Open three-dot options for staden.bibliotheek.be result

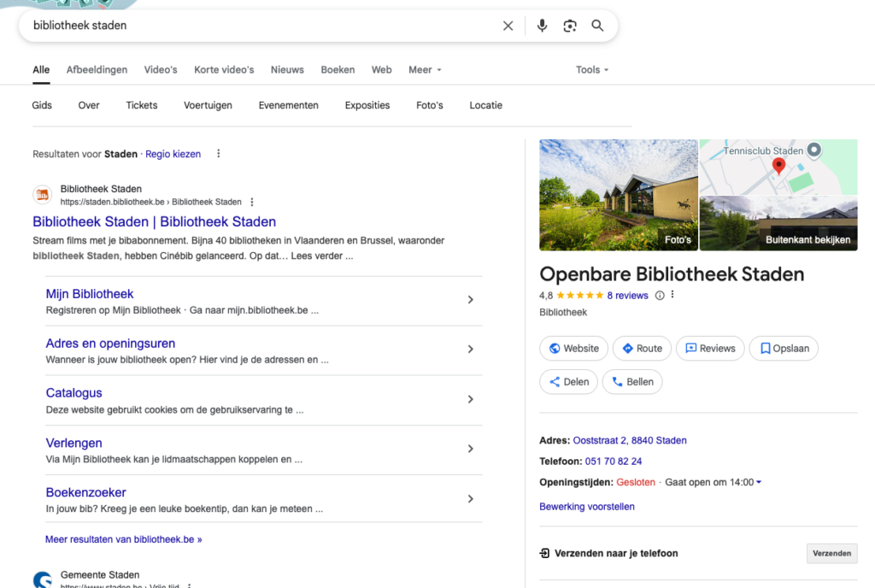click(x=251, y=203)
